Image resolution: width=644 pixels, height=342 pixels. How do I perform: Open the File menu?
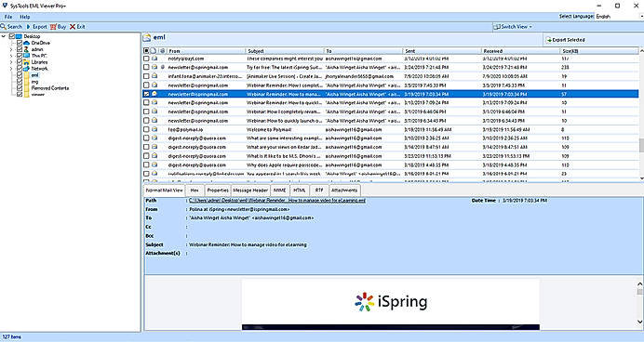point(7,17)
